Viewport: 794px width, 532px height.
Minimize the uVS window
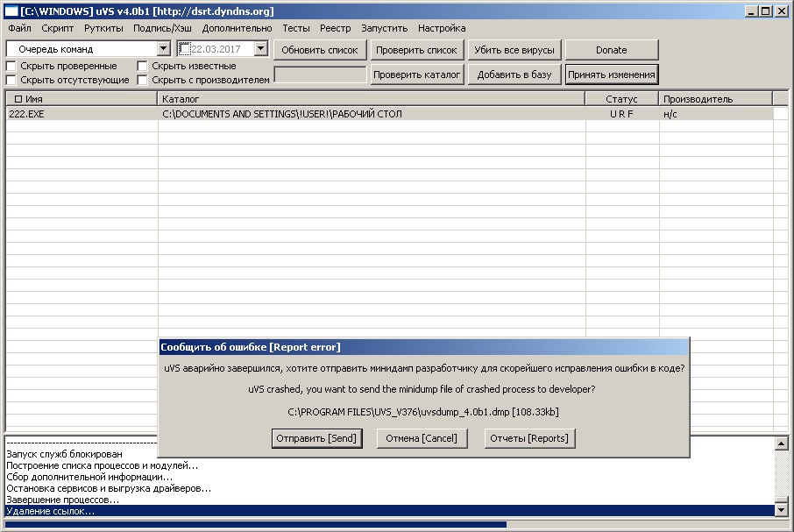pyautogui.click(x=751, y=11)
